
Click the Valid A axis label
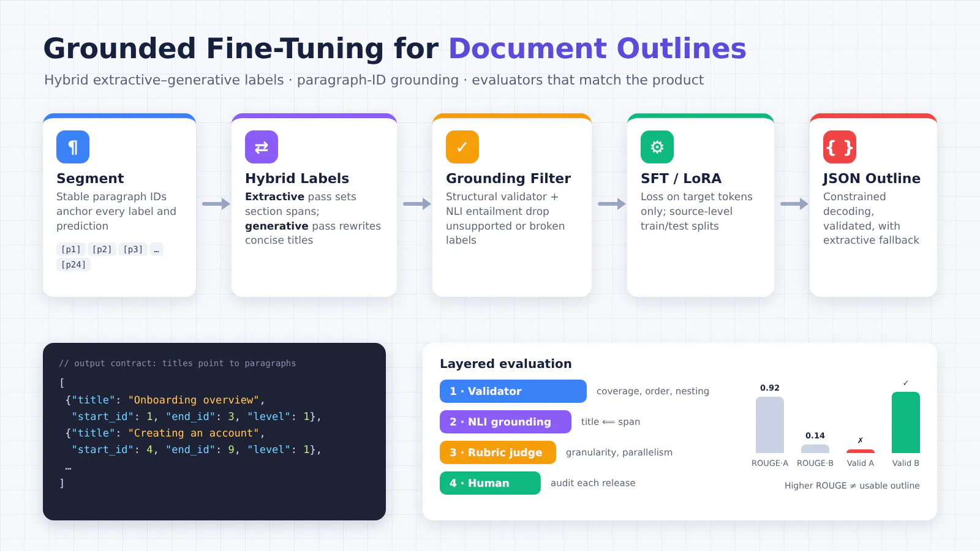click(x=861, y=463)
